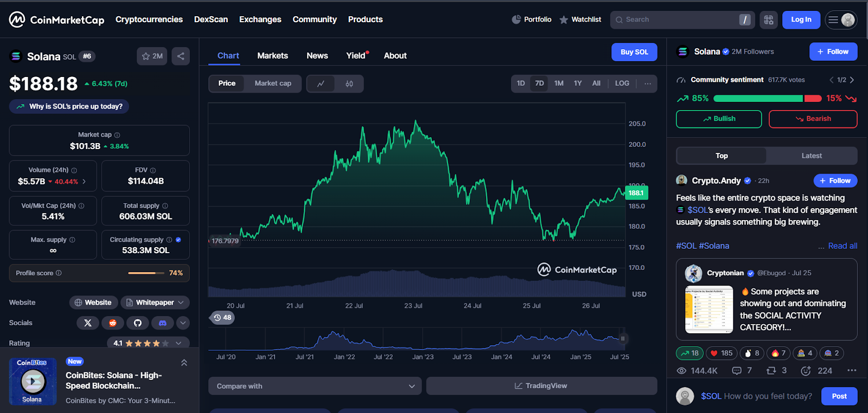Select the Price chart toggle

click(x=227, y=83)
